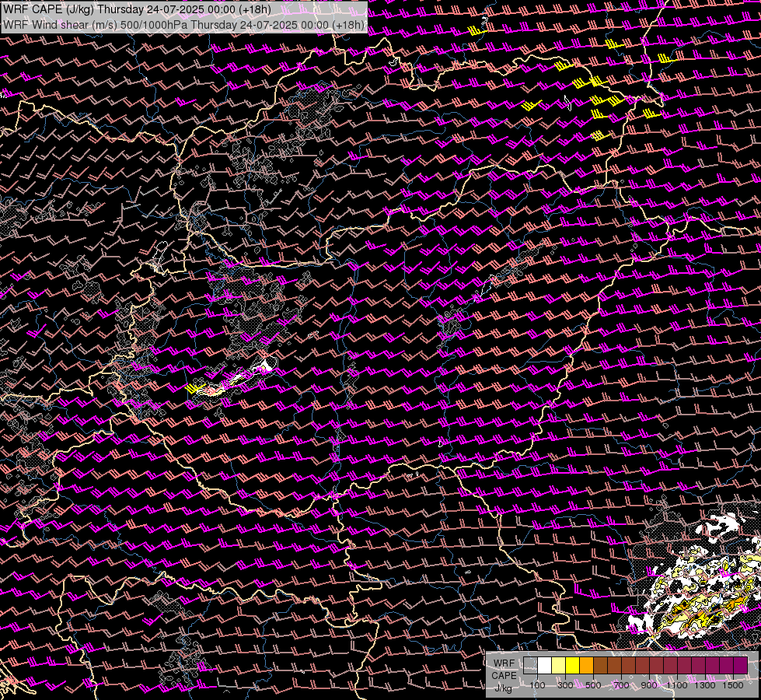Click the 300 legend label
Image resolution: width=761 pixels, height=700 pixels.
click(x=565, y=685)
